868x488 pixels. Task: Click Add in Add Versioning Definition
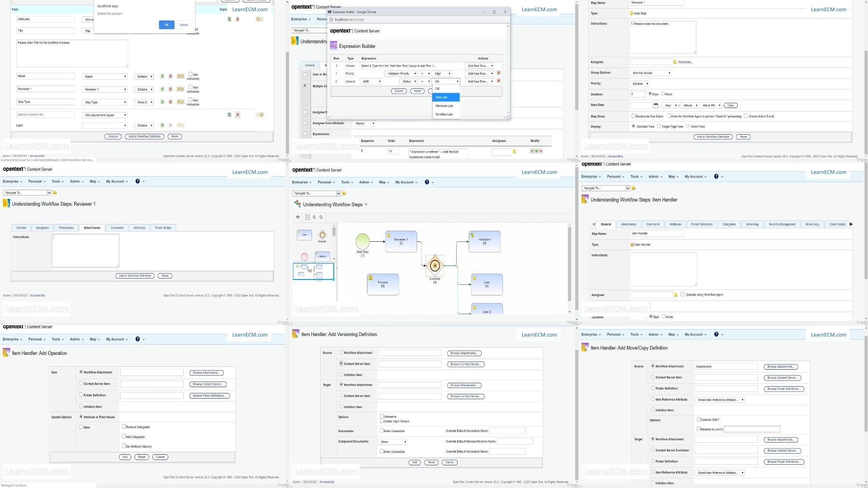pyautogui.click(x=414, y=462)
